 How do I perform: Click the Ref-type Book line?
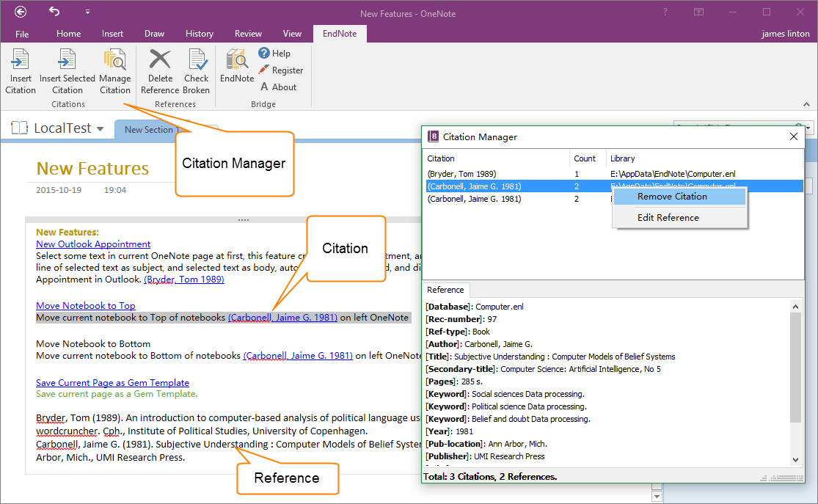coord(458,332)
